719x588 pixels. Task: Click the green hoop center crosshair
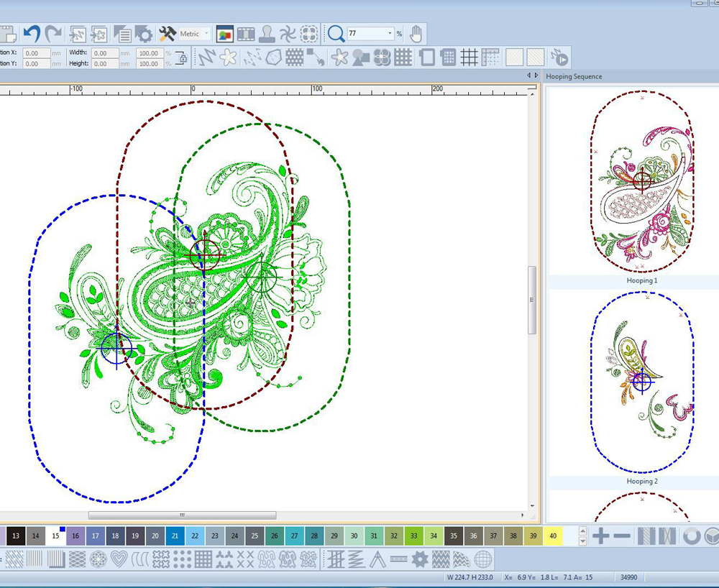tap(262, 276)
